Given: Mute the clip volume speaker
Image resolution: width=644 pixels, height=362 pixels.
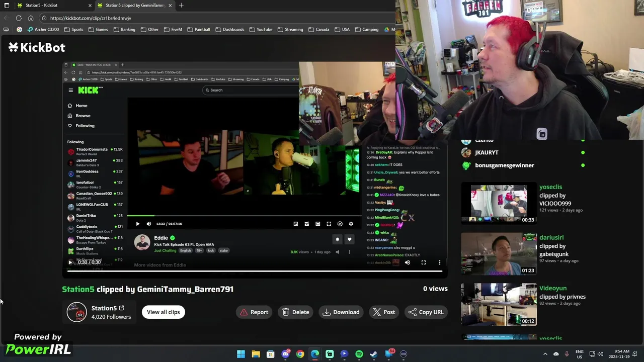Looking at the screenshot, I should point(408,262).
